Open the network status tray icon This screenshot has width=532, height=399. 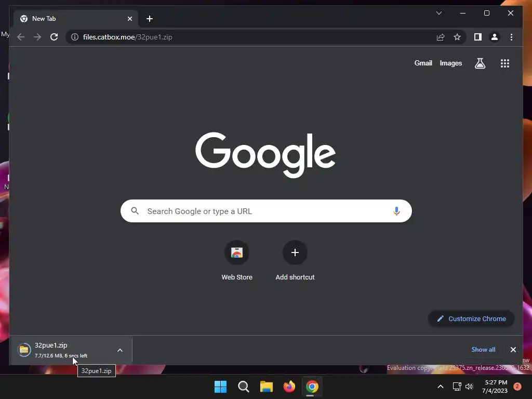[x=457, y=387]
